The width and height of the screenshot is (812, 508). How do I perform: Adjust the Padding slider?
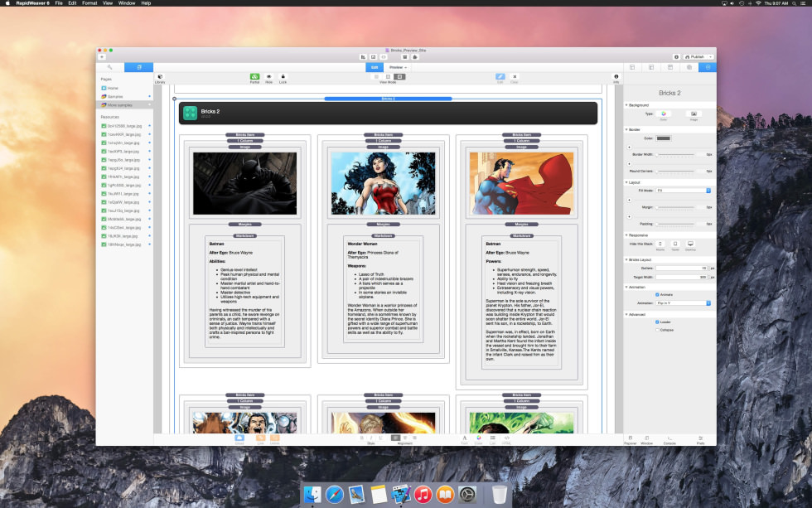(675, 224)
